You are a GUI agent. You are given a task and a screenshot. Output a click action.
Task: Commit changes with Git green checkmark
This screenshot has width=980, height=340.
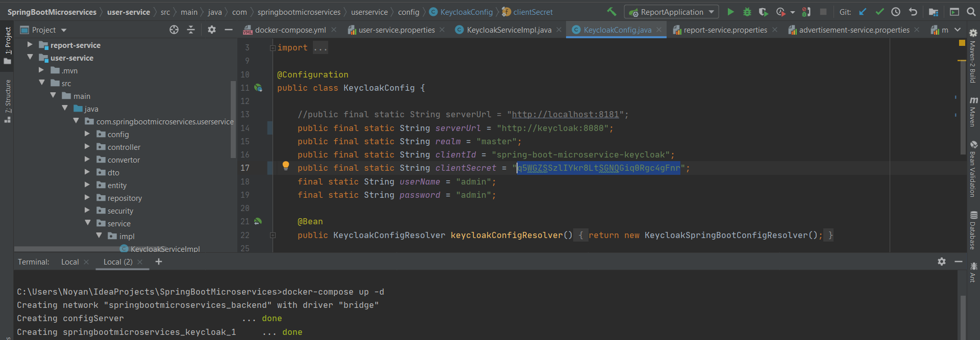click(879, 12)
